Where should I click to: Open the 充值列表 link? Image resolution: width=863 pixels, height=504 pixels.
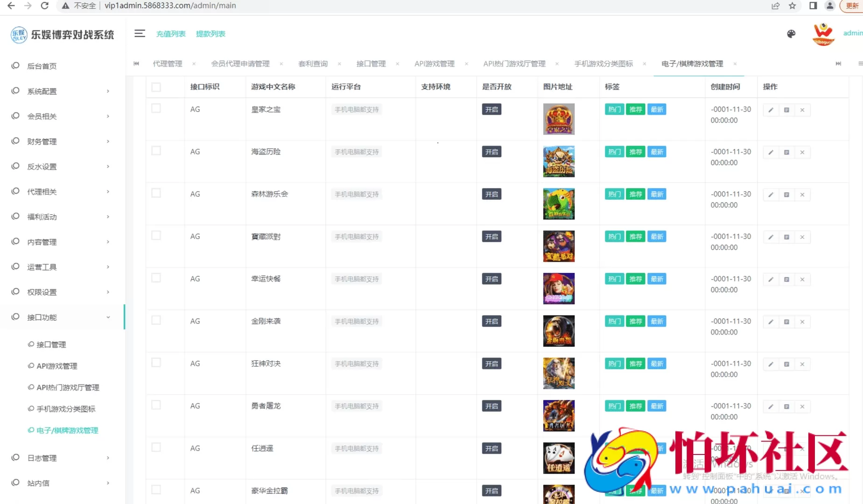point(171,34)
